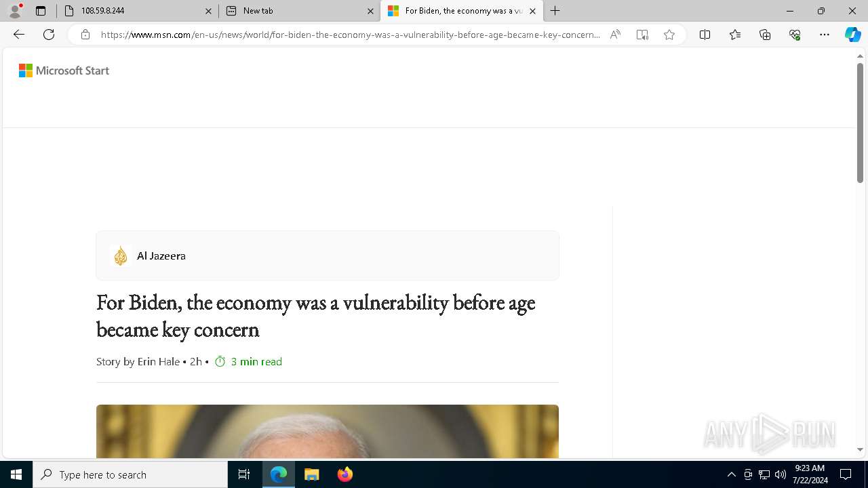Open the Favorites list icon
This screenshot has height=488, width=868.
point(735,35)
